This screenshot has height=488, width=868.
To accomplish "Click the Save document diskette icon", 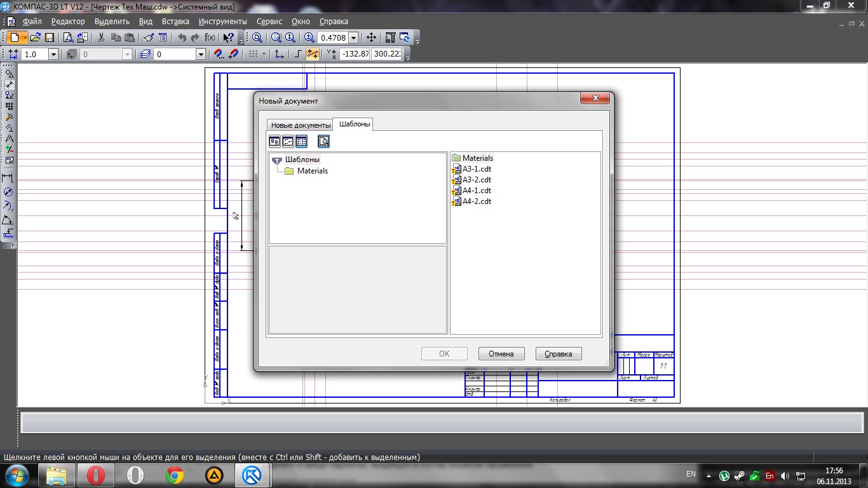I will pyautogui.click(x=50, y=37).
